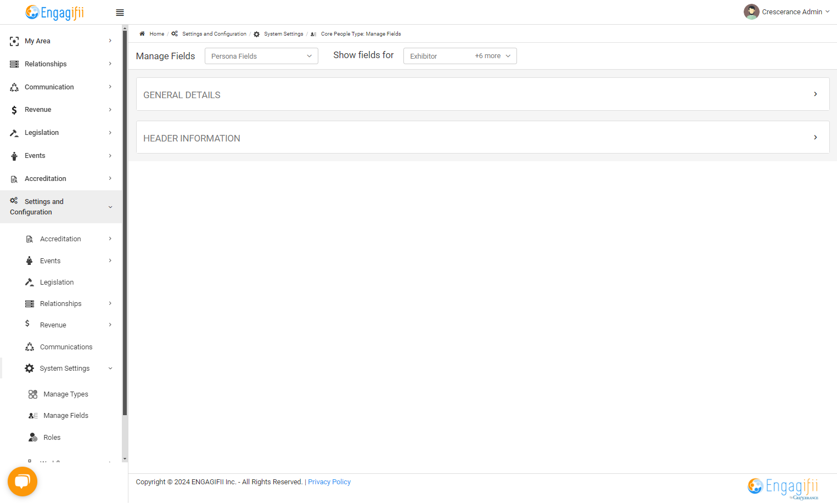Click the top-level Relationships icon
The image size is (837, 504).
pos(14,64)
